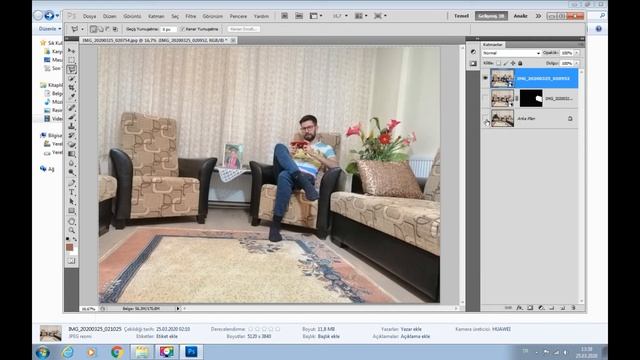Open the Screen Mode dropdown
This screenshot has width=640, height=360.
[380, 16]
